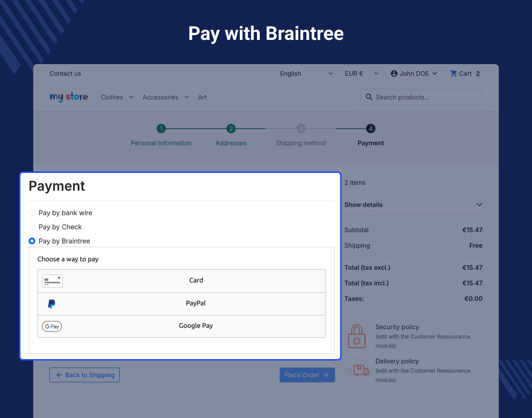Go to Payment step label
Screen dimensions: 532x418
370,143
